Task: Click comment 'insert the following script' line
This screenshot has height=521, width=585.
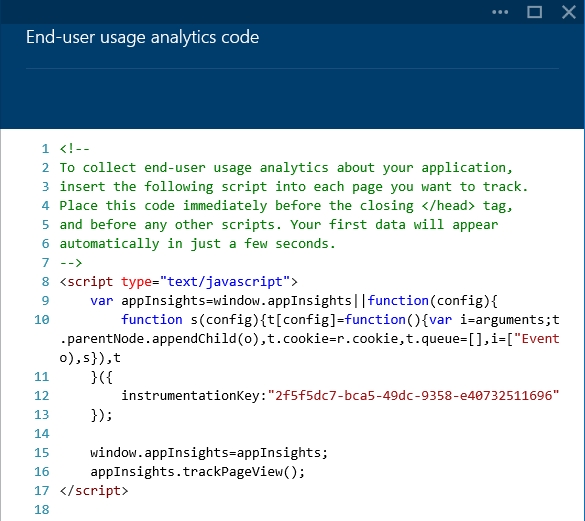Action: (x=294, y=187)
